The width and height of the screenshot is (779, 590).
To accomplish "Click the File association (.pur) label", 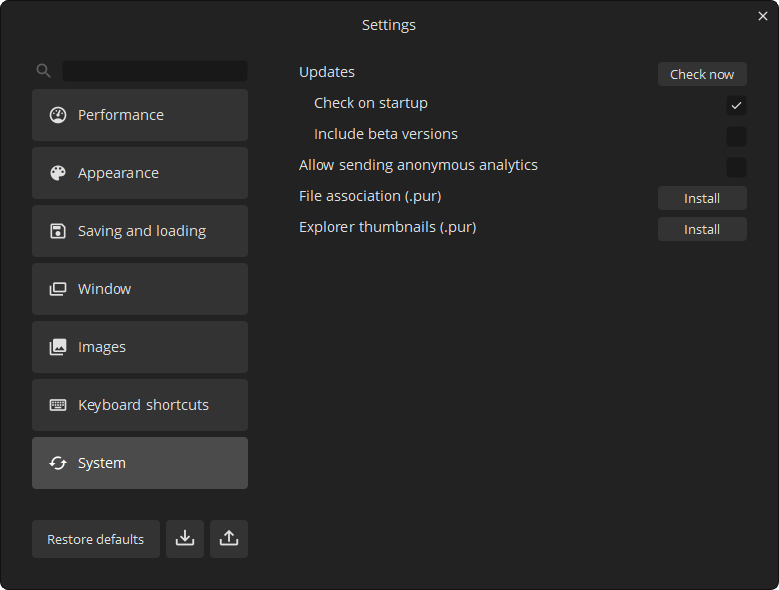I will tap(370, 196).
